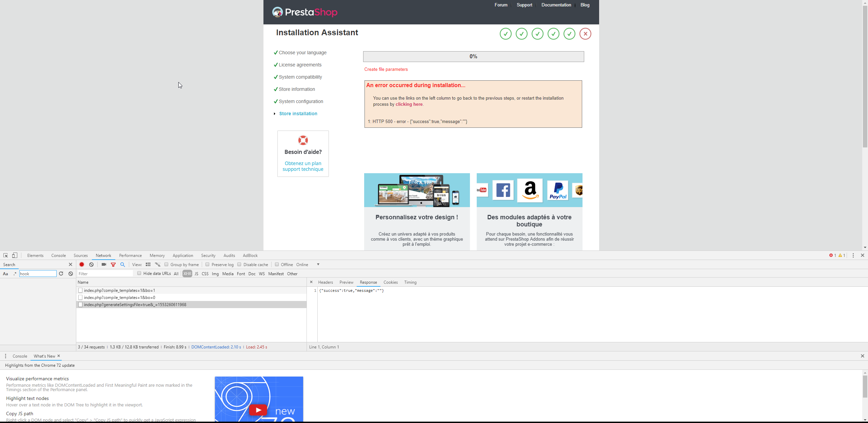Toggle the Offline checkbox
The height and width of the screenshot is (423, 868).
pos(277,264)
